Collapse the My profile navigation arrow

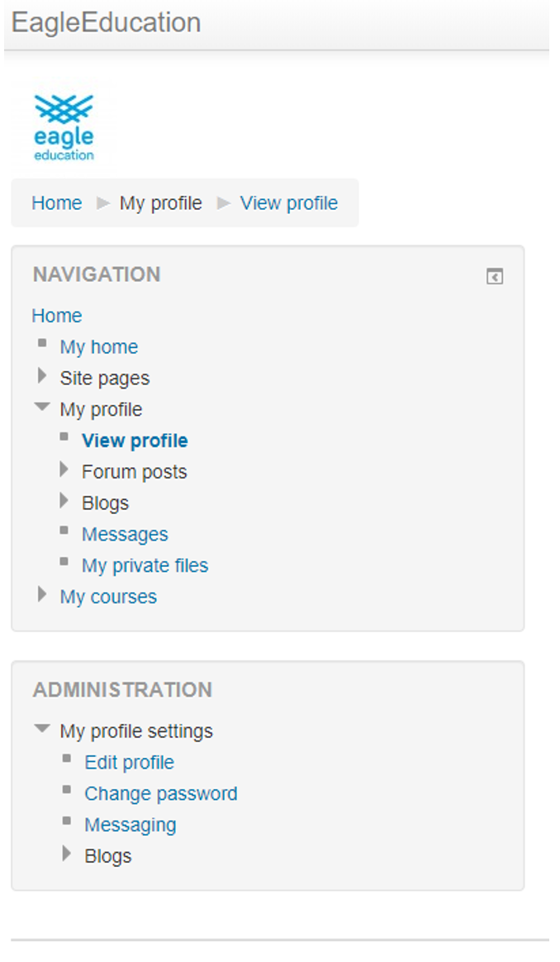coord(42,407)
